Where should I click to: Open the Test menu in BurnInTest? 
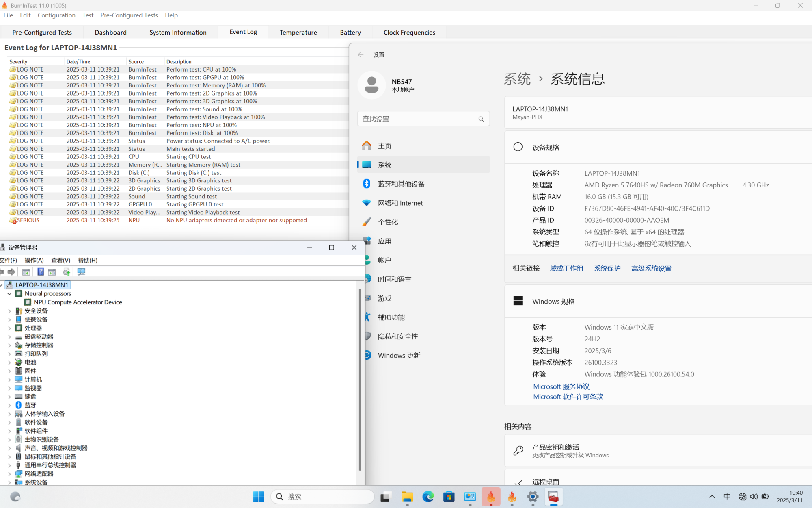[88, 15]
